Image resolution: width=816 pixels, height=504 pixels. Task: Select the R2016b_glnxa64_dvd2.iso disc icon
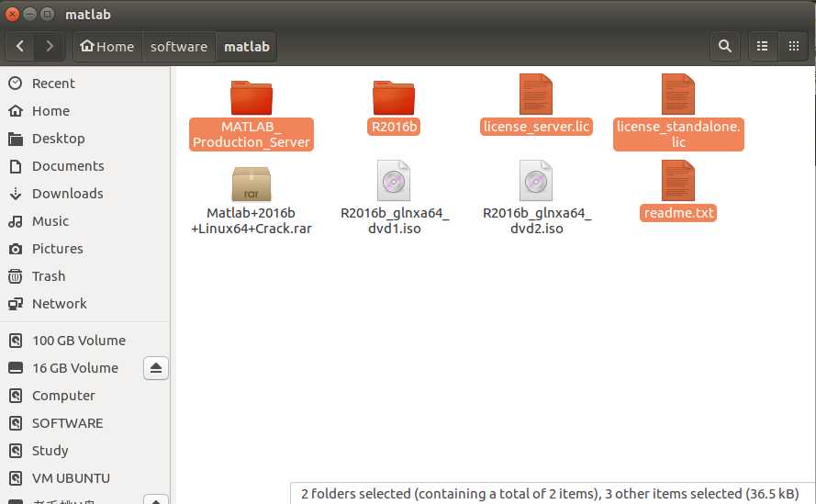[535, 181]
